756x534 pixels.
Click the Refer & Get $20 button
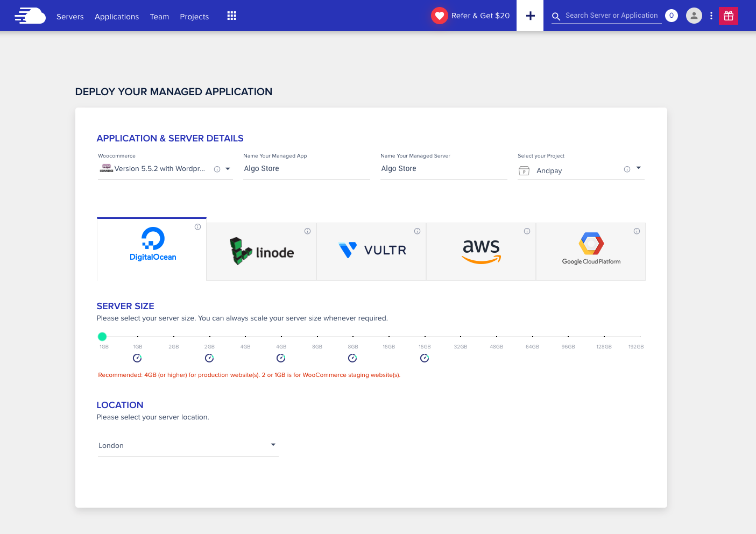pos(470,16)
